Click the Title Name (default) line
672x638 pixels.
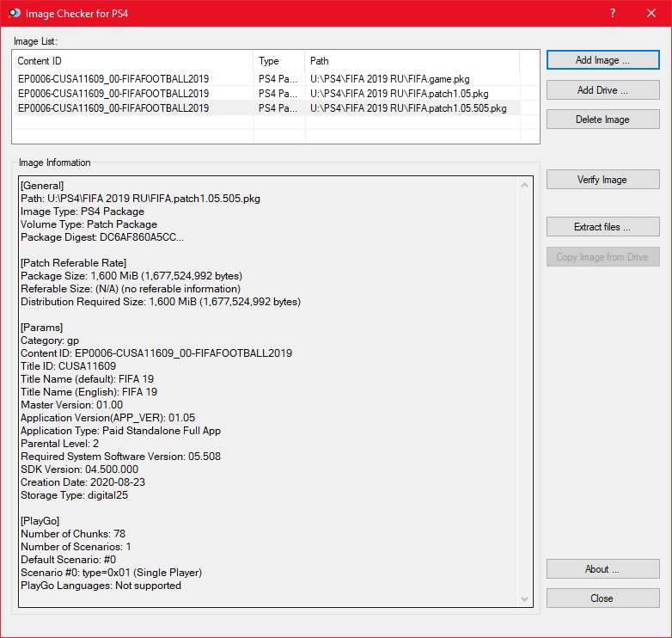[x=87, y=379]
